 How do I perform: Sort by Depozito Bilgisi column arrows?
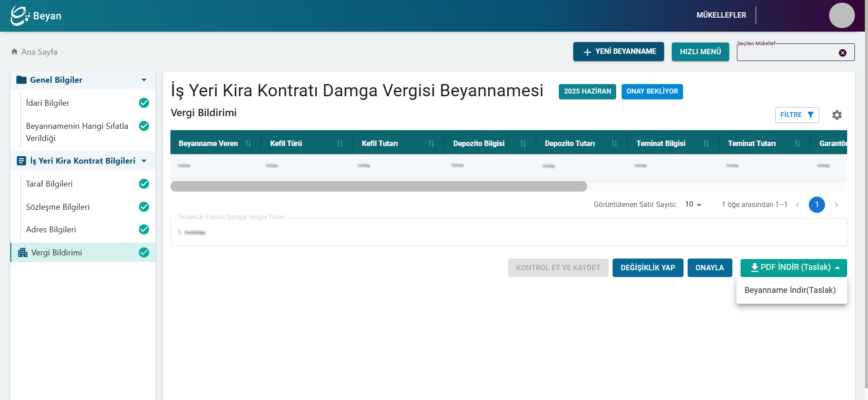[x=523, y=143]
